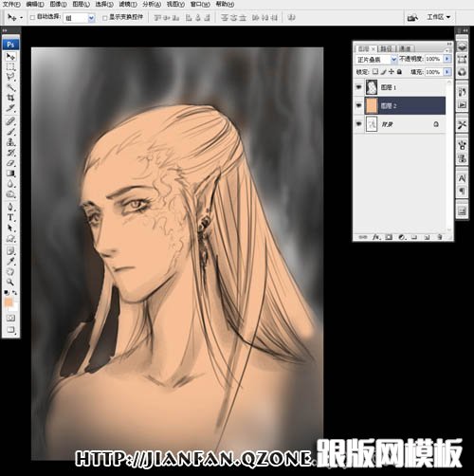The width and height of the screenshot is (474, 476).
Task: Enable Show Transform Controls checkbox
Action: [x=105, y=18]
